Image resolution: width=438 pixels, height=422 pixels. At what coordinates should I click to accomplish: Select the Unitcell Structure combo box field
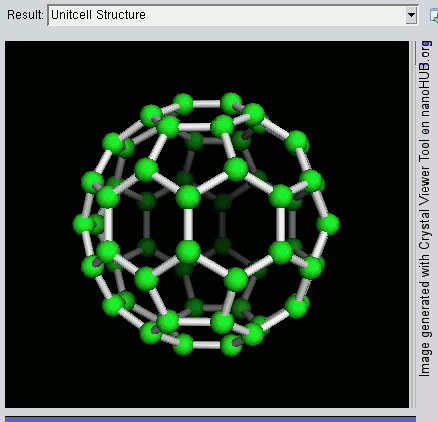coord(233,15)
